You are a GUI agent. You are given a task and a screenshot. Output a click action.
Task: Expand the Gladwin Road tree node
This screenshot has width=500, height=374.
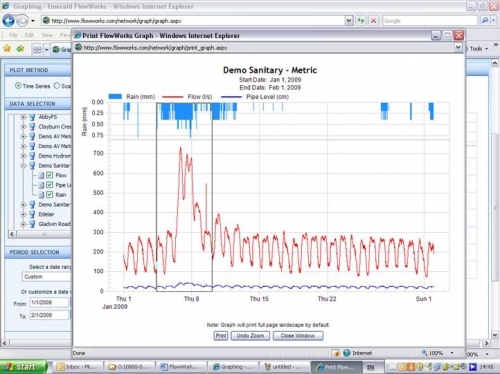23,224
